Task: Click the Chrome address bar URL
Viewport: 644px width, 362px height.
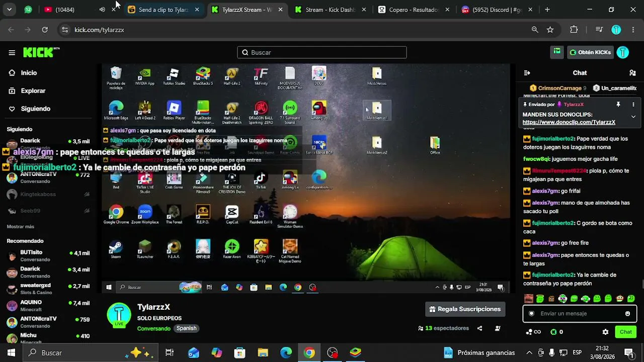Action: [x=99, y=30]
